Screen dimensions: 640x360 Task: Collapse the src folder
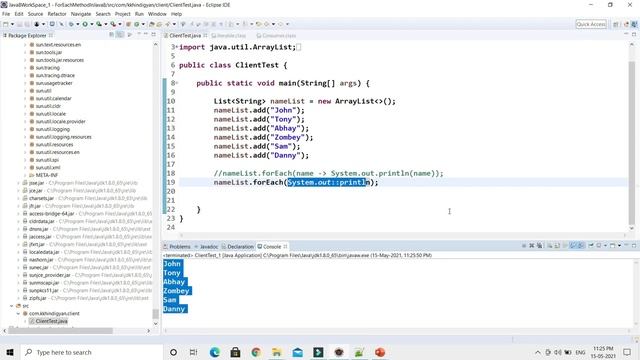(x=11, y=305)
